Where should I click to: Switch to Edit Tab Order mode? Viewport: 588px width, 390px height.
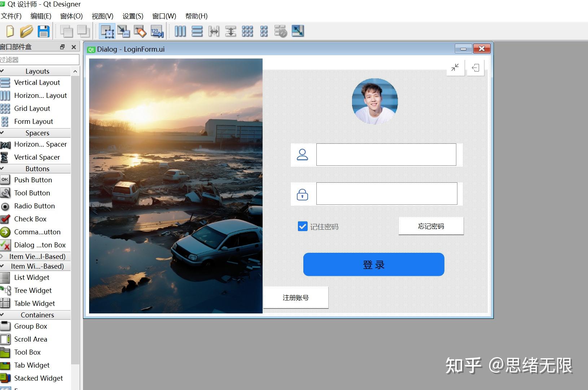[x=157, y=31]
